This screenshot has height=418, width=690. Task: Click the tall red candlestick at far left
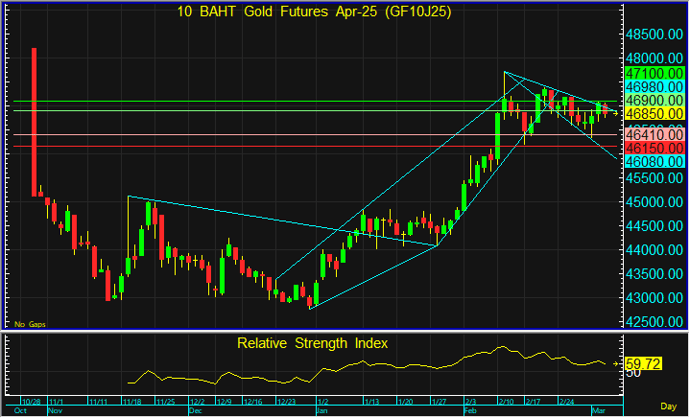35,120
